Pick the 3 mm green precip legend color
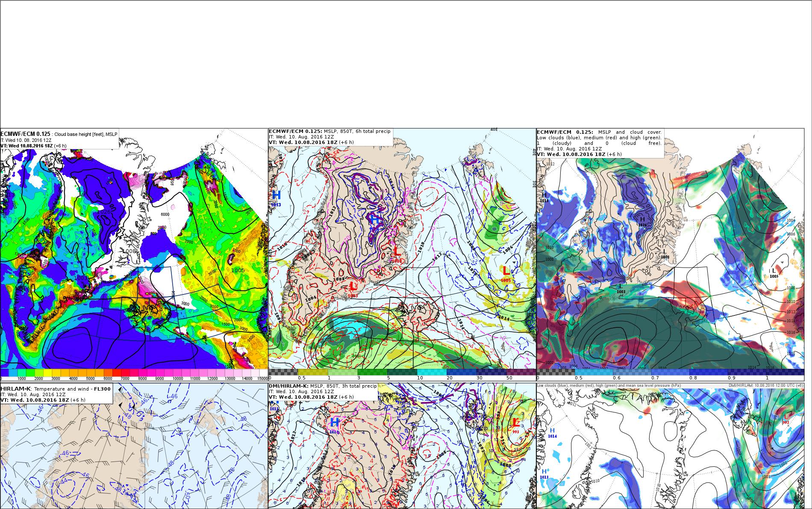812x509 pixels. pos(372,372)
